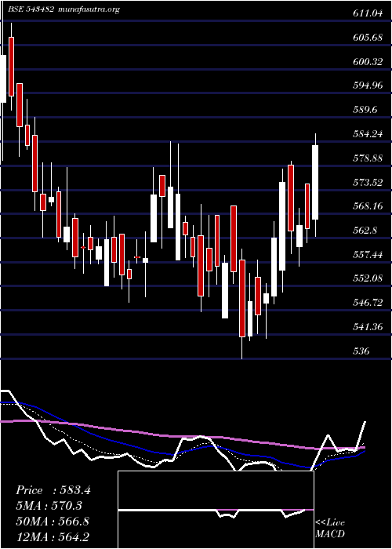Select the 605.68 price axis label
The height and width of the screenshot is (549, 392).
[x=368, y=38]
